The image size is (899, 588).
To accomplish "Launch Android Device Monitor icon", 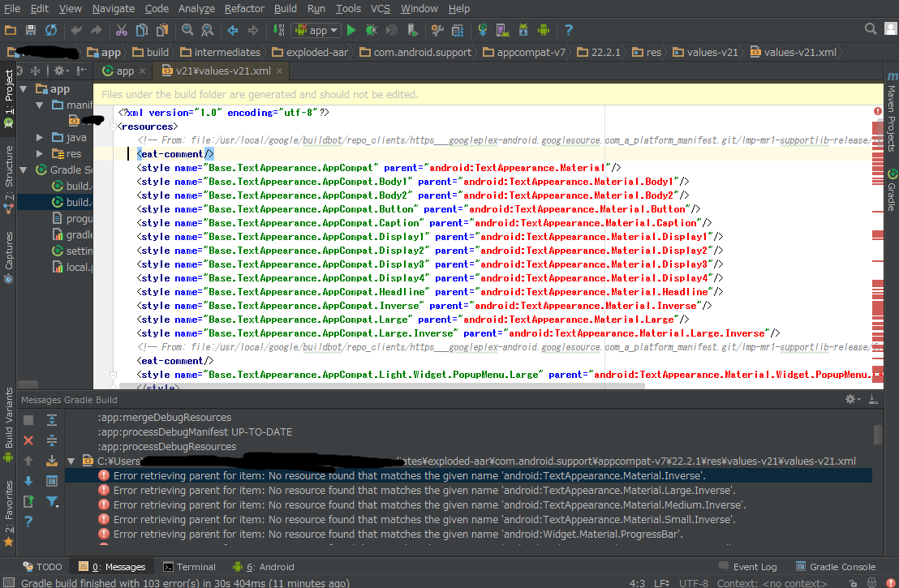I will (x=544, y=30).
